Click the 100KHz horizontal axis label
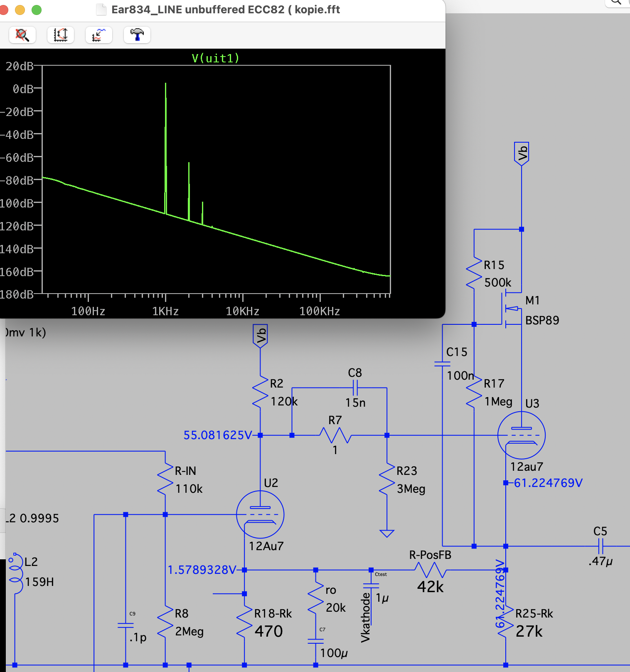The height and width of the screenshot is (672, 630). (320, 311)
